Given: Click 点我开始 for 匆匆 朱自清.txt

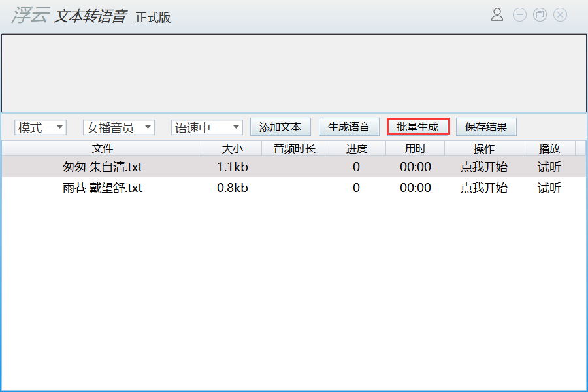Looking at the screenshot, I should tap(483, 167).
